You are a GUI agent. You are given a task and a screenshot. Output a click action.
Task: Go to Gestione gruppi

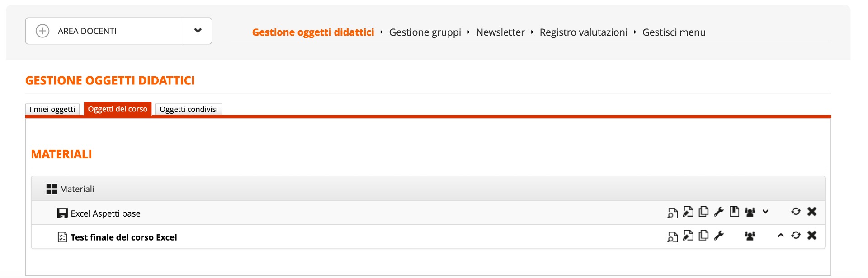pos(425,32)
